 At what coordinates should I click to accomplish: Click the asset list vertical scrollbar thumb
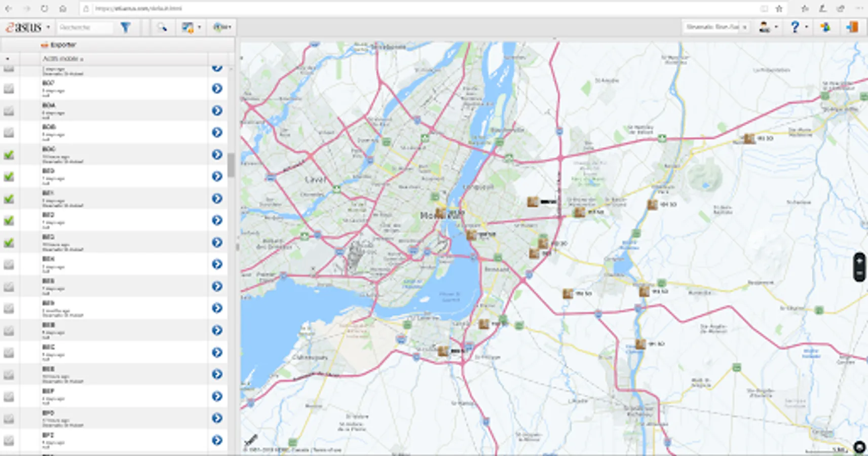click(231, 165)
